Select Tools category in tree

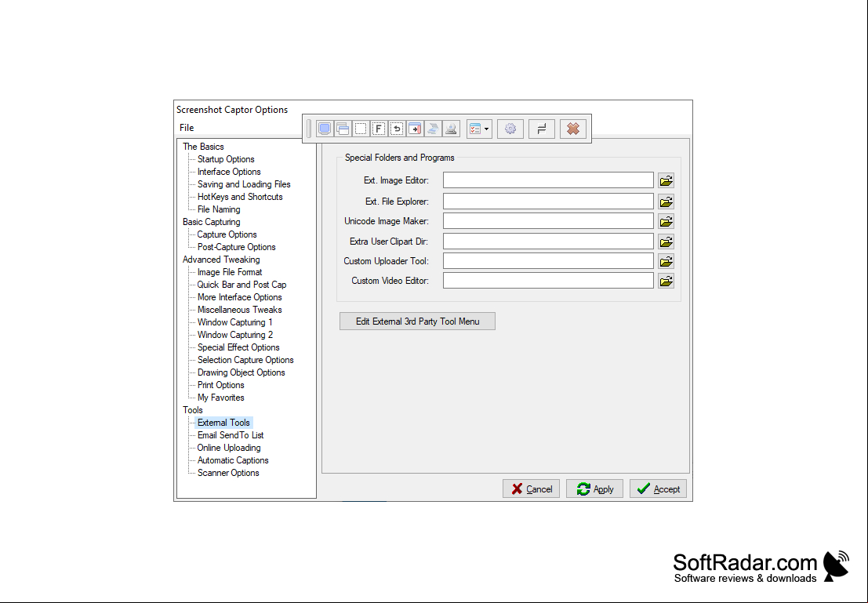(x=193, y=410)
